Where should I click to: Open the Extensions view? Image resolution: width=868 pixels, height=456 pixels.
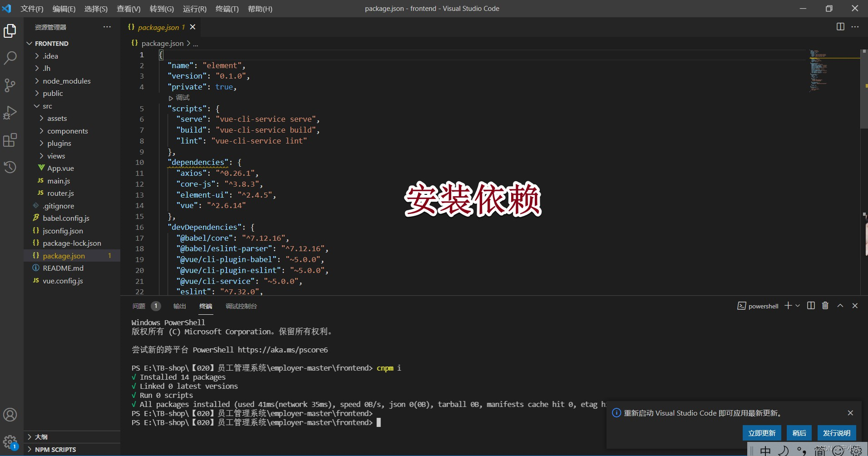[10, 140]
